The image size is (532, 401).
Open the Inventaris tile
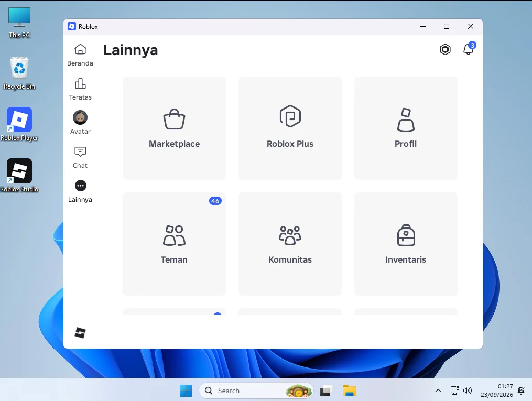click(x=406, y=244)
